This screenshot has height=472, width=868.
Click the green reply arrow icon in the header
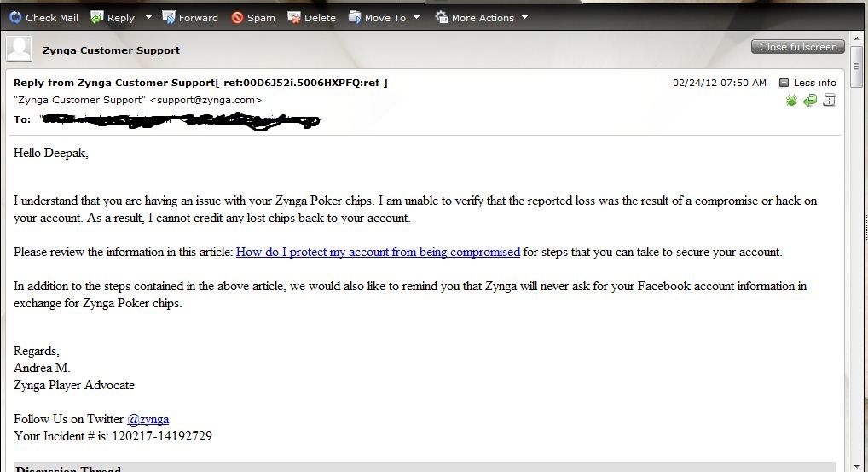click(810, 100)
